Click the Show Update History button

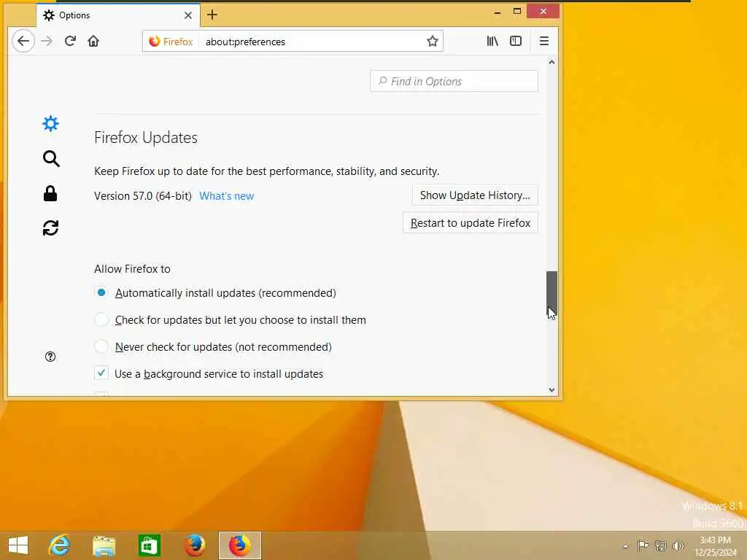click(475, 195)
